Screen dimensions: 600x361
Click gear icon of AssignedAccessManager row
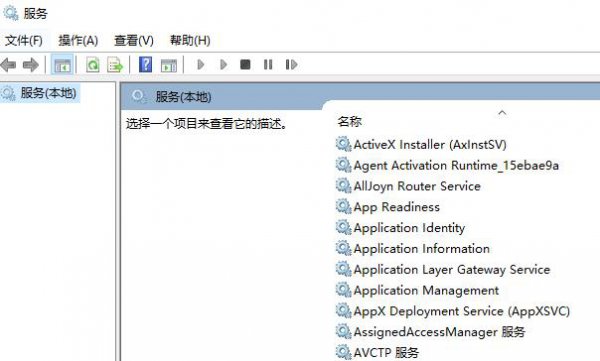click(343, 331)
